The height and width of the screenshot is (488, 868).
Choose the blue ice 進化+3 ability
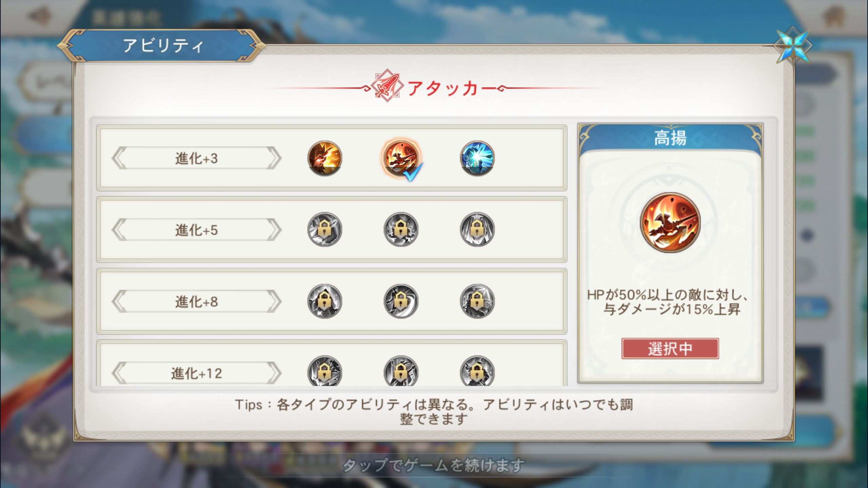(477, 158)
